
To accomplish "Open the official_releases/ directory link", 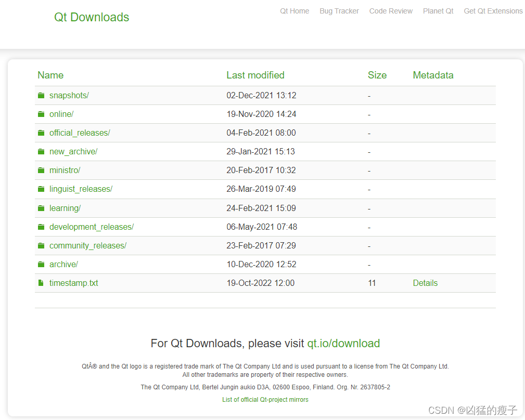I will click(x=80, y=133).
